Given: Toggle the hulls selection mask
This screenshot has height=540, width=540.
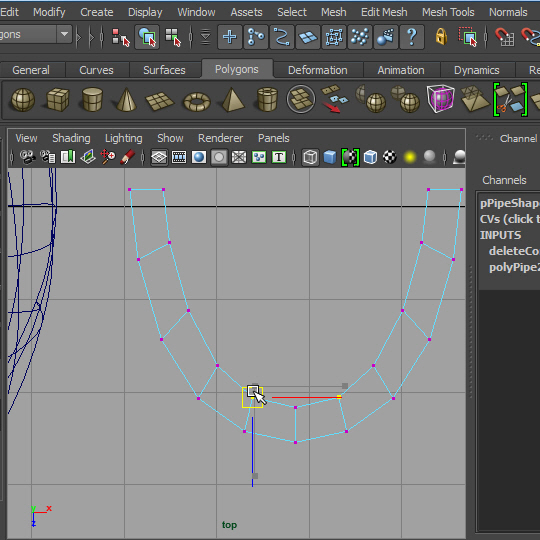Looking at the screenshot, I should pos(334,37).
